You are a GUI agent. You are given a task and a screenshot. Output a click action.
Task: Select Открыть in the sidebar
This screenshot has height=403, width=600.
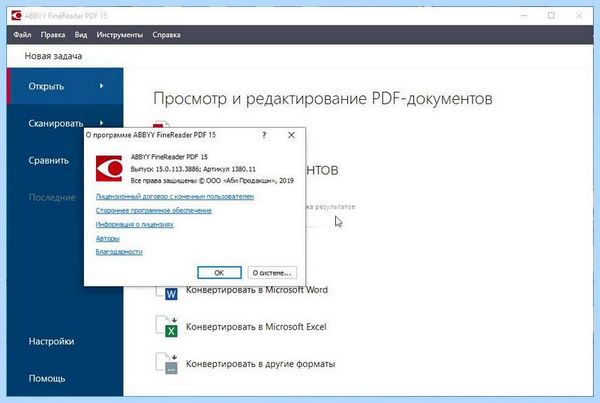[65, 86]
